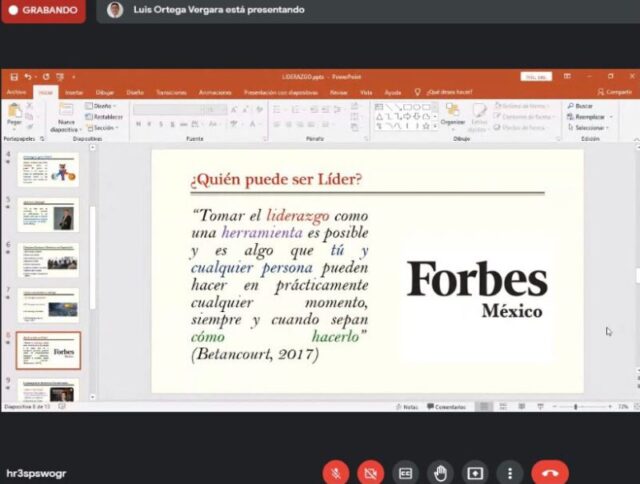Unmute the microphone in the Meet call
The width and height of the screenshot is (640, 484).
(x=336, y=473)
